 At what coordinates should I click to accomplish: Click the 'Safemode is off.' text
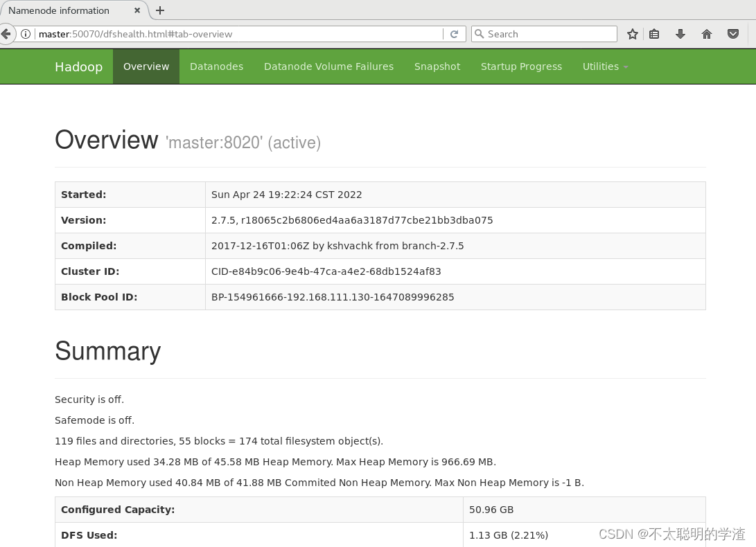[94, 420]
